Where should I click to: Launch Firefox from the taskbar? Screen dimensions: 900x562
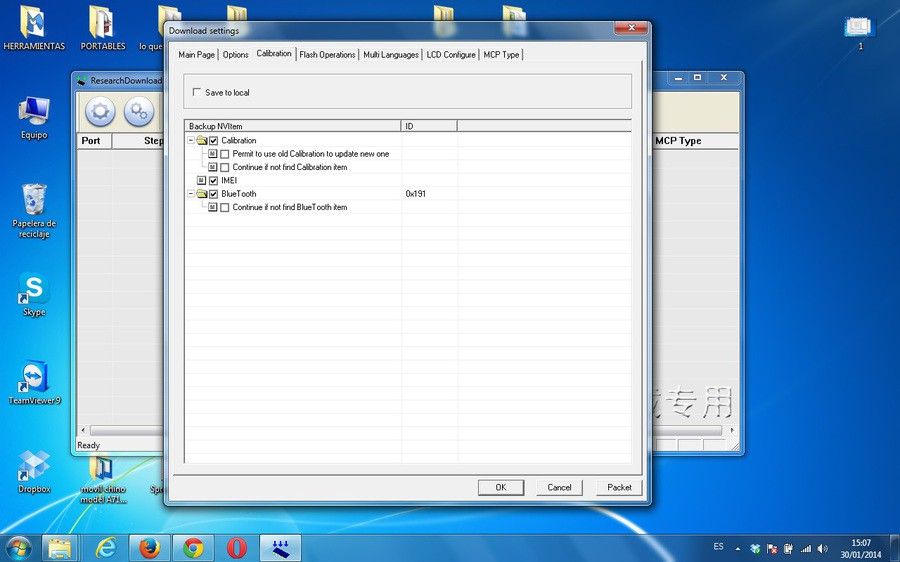pos(149,548)
